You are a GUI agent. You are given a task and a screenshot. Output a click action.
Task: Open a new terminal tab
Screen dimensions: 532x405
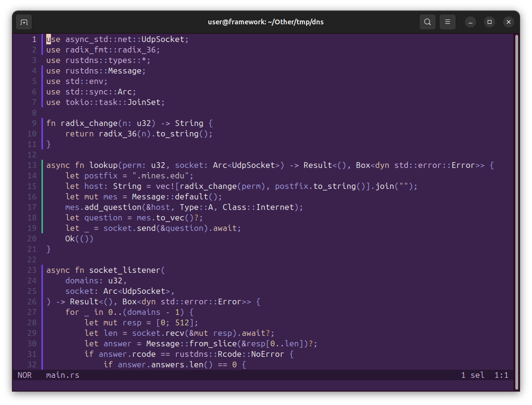(x=24, y=22)
